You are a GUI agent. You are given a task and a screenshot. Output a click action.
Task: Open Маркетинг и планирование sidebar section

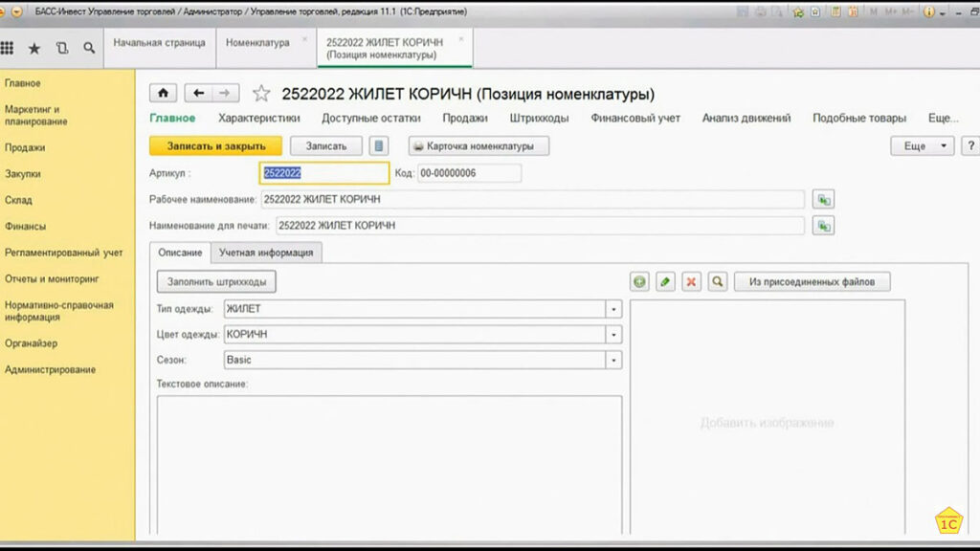pyautogui.click(x=36, y=115)
